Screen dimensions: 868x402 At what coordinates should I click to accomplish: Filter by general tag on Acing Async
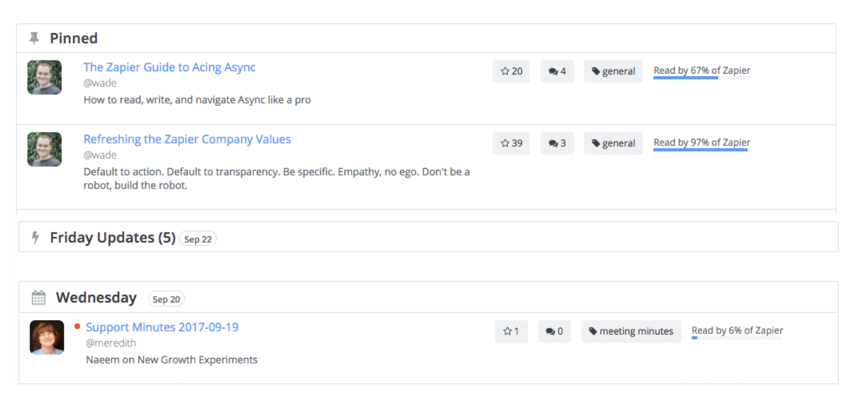click(613, 71)
